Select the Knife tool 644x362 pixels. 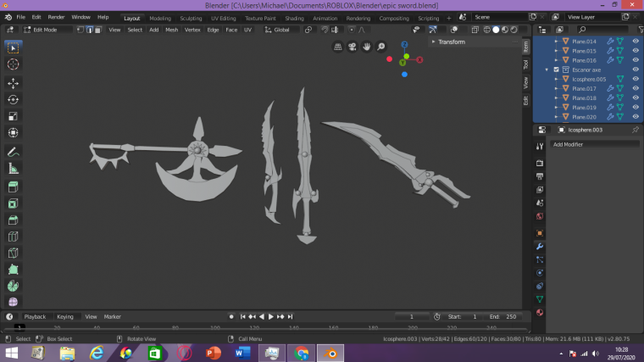pyautogui.click(x=13, y=253)
